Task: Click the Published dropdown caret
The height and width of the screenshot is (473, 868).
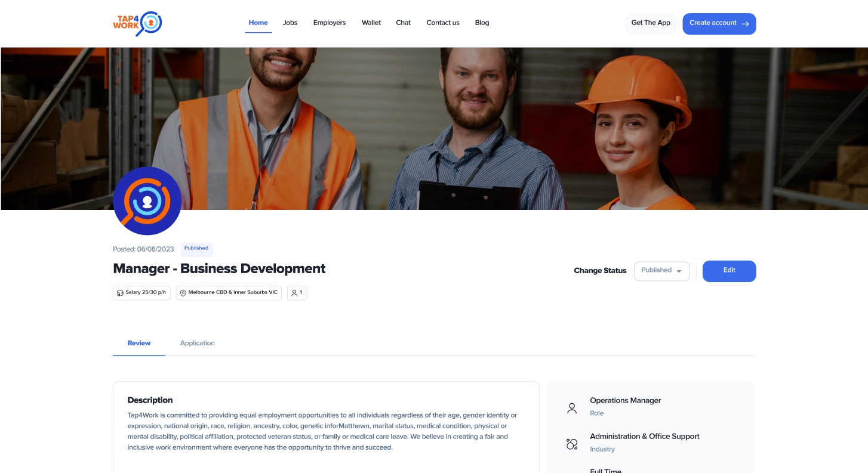Action: tap(679, 271)
